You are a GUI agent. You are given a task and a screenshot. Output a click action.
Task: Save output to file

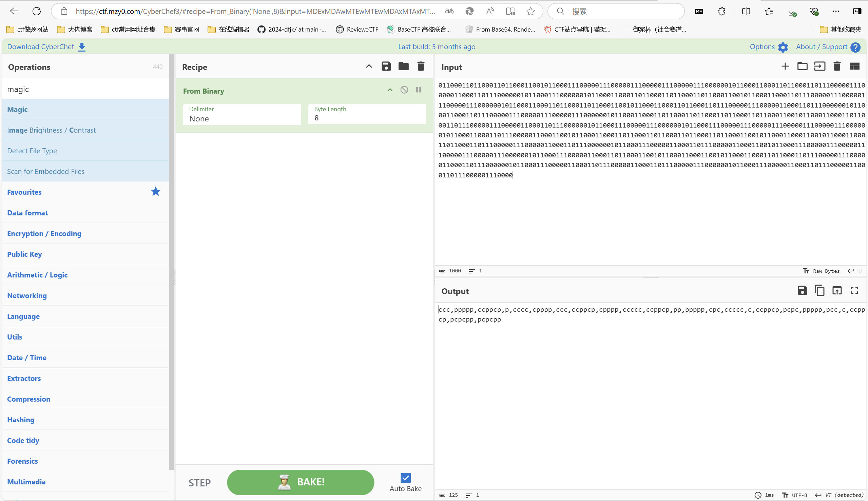[x=802, y=291]
